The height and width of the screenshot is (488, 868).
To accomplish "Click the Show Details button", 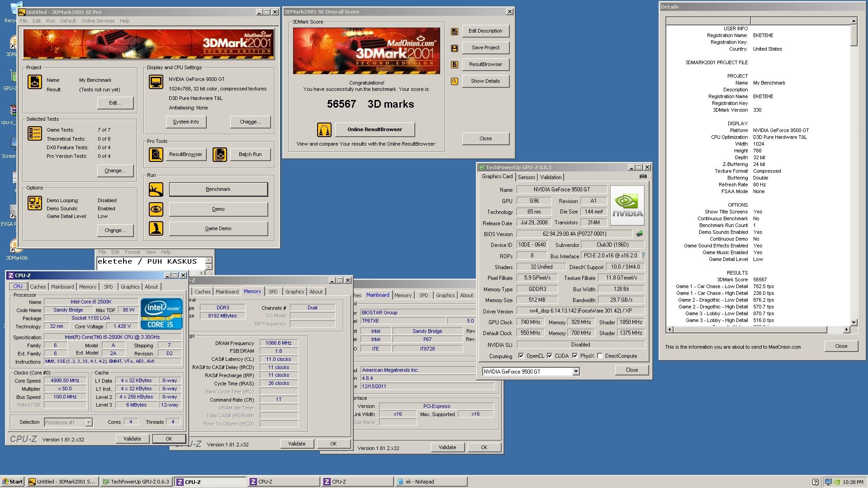I will (x=485, y=81).
